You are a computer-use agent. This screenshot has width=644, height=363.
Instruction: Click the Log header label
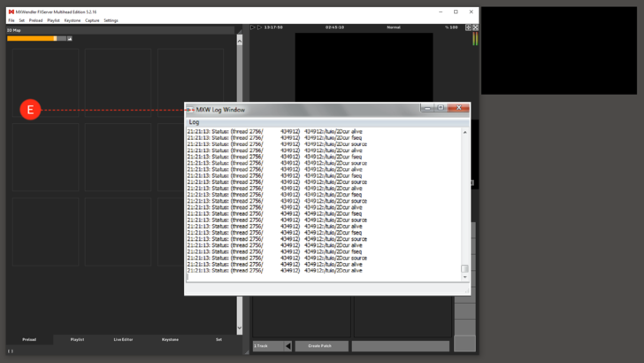194,122
